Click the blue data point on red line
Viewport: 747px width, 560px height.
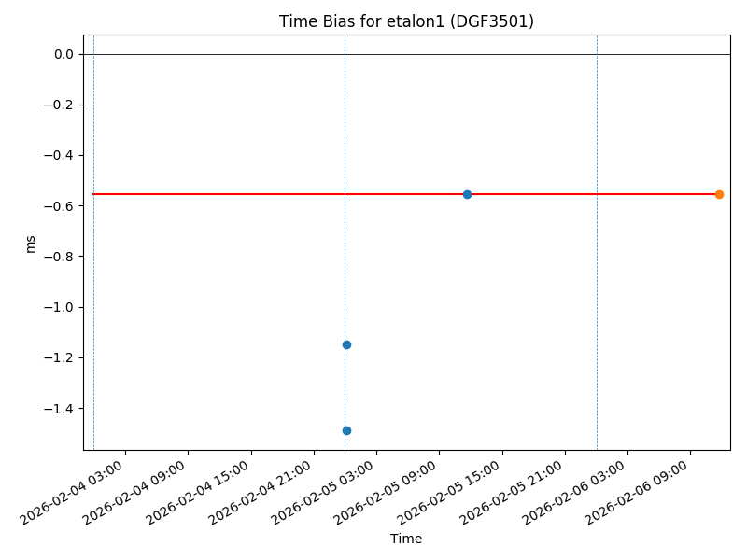[467, 194]
